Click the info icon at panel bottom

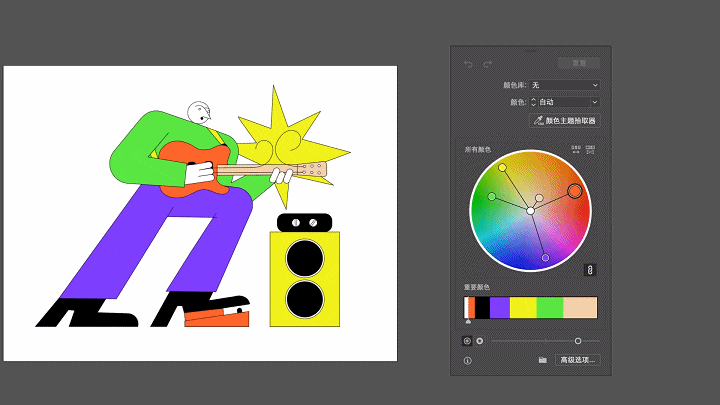coord(467,359)
